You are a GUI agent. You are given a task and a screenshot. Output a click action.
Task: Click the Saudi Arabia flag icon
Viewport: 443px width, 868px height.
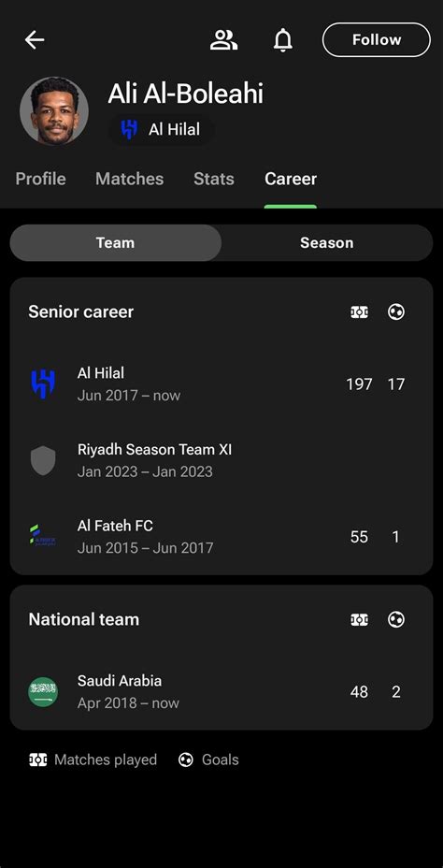[x=43, y=691]
